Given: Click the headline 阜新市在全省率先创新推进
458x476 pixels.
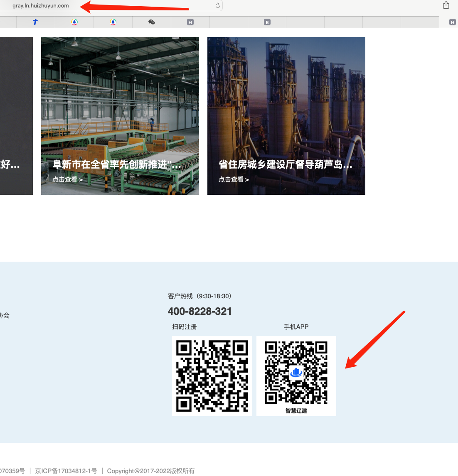Looking at the screenshot, I should tap(117, 164).
